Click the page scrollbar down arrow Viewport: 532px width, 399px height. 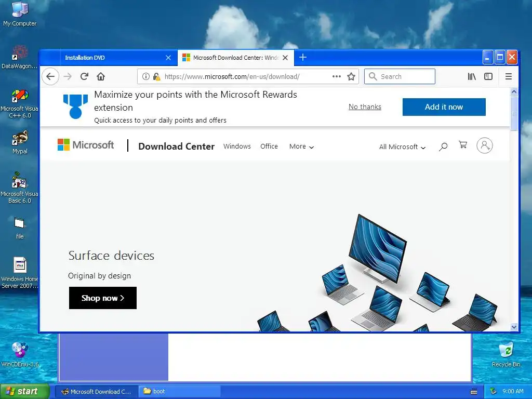(x=514, y=327)
